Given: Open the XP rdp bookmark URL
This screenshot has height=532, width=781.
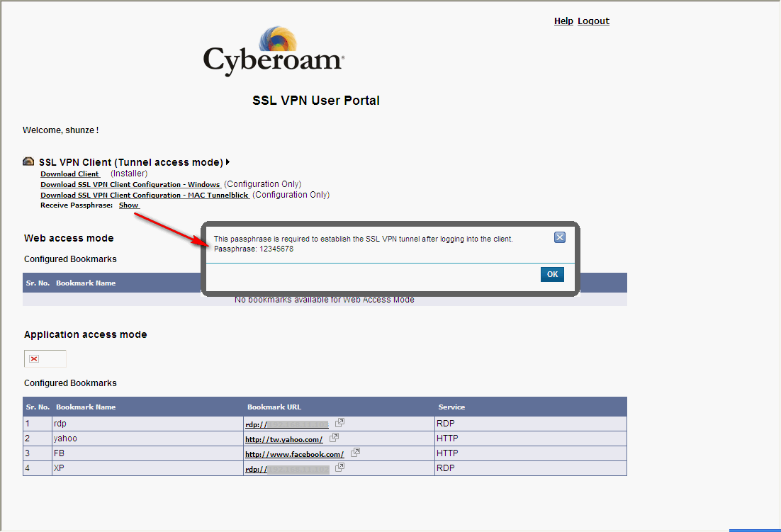Looking at the screenshot, I should pos(288,469).
